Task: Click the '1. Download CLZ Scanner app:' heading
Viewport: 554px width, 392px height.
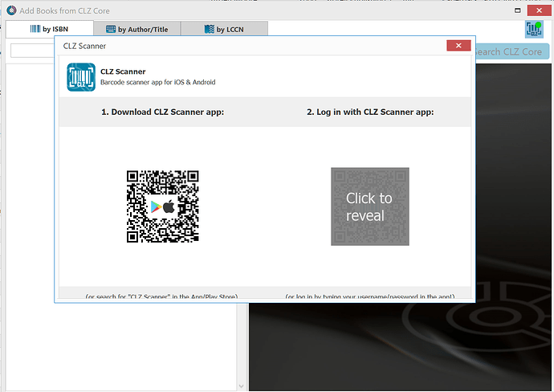Action: coord(162,112)
